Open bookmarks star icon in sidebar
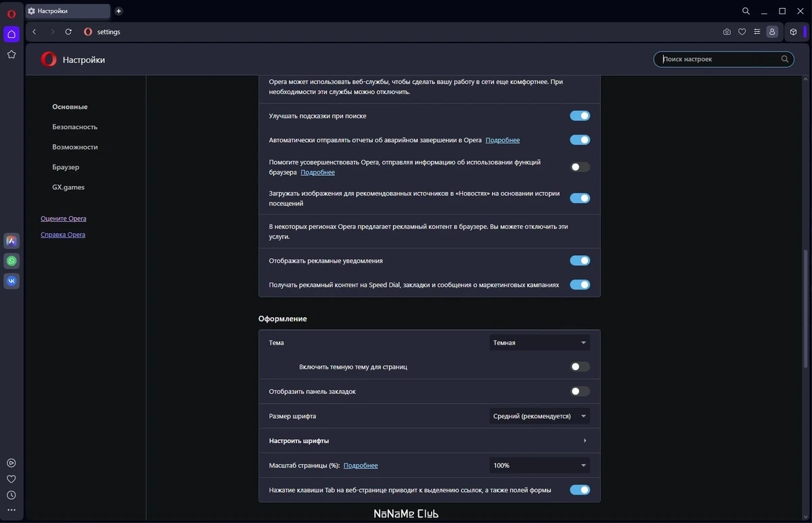 (12, 55)
